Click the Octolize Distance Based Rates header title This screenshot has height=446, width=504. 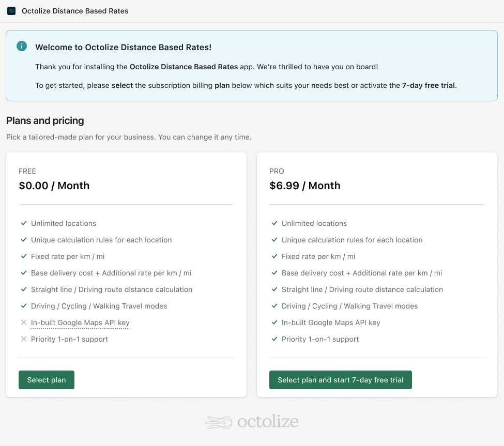pos(75,11)
